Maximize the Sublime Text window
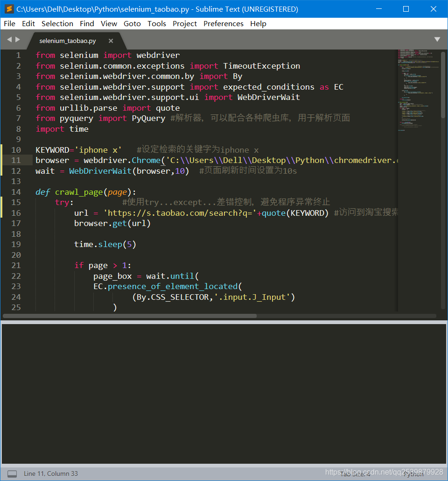Viewport: 448px width, 481px height. pos(406,9)
